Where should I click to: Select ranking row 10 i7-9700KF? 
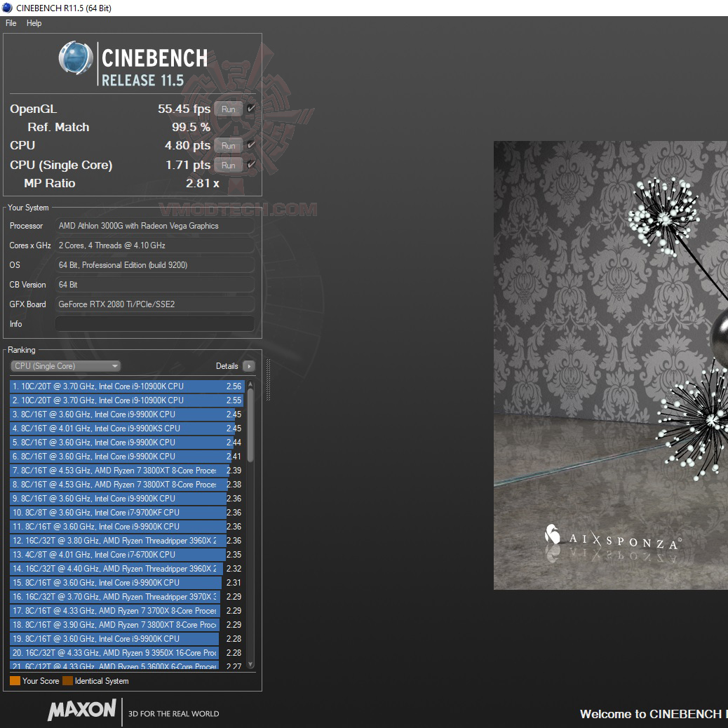pos(127,513)
